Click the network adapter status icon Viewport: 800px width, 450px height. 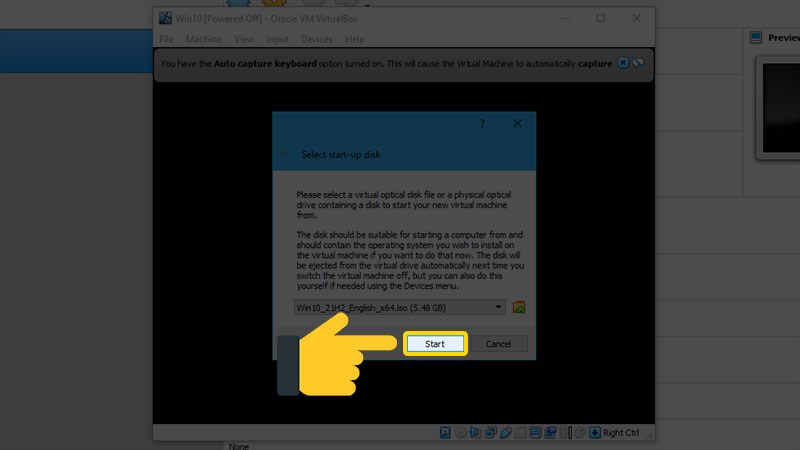[x=490, y=433]
